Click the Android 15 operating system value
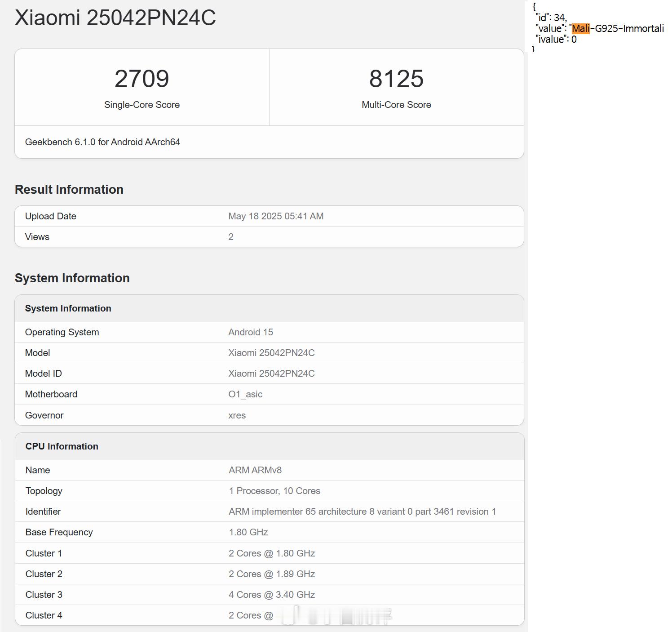This screenshot has width=672, height=632. point(251,332)
